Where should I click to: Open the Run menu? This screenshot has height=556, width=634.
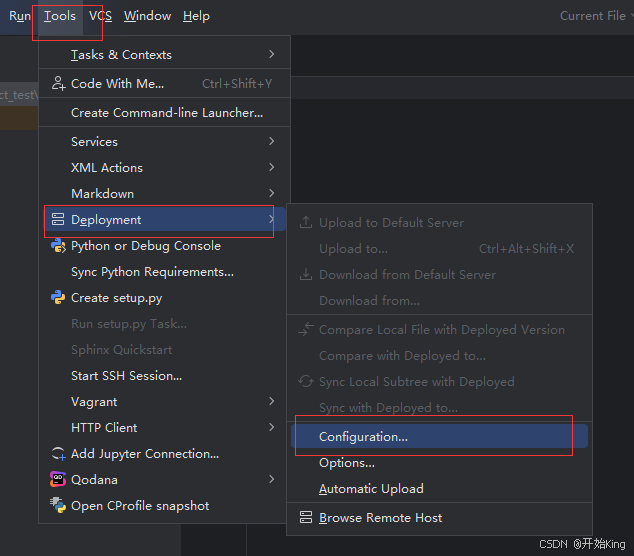[19, 16]
